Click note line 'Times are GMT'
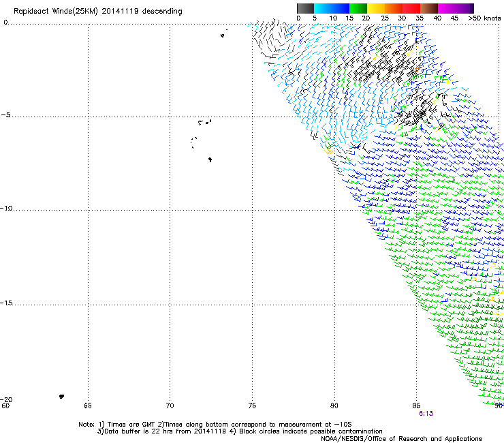This screenshot has height=443, width=504. [130, 425]
